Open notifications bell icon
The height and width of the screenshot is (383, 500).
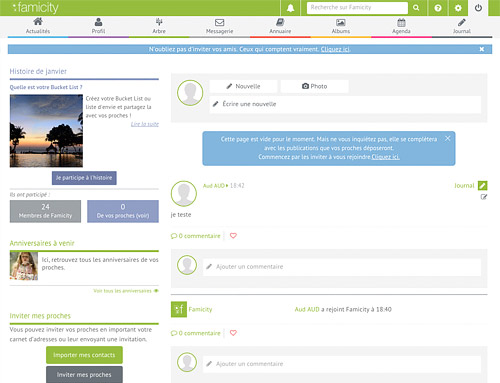coord(290,8)
